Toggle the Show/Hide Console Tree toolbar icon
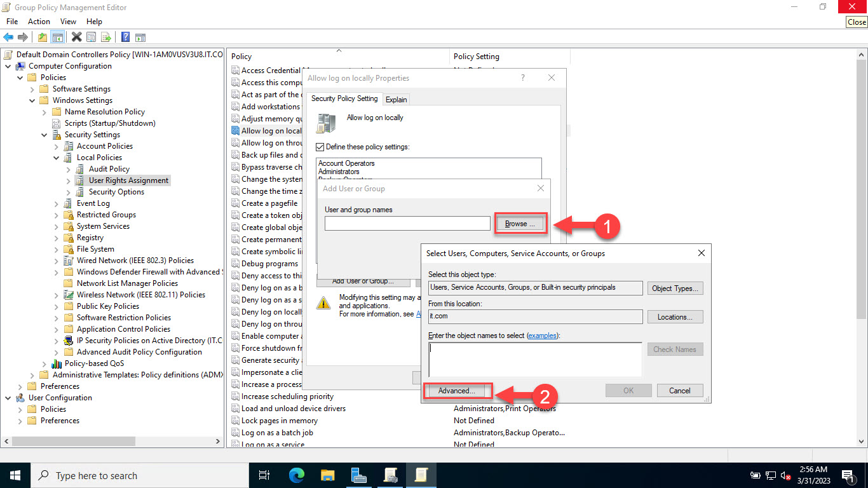This screenshot has width=868, height=488. pos(57,37)
